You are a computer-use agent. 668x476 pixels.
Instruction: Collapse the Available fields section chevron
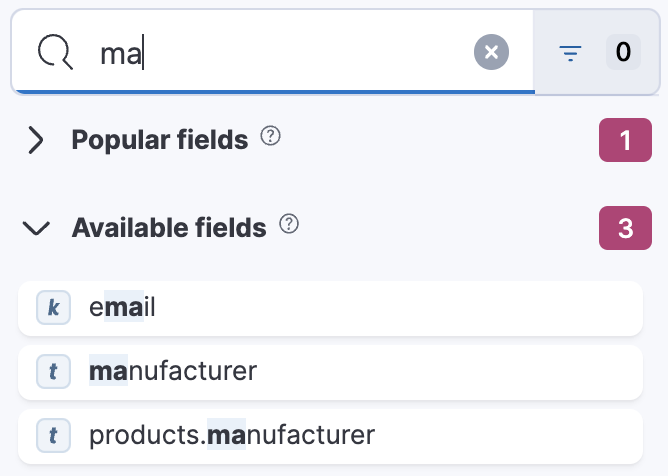coord(37,228)
